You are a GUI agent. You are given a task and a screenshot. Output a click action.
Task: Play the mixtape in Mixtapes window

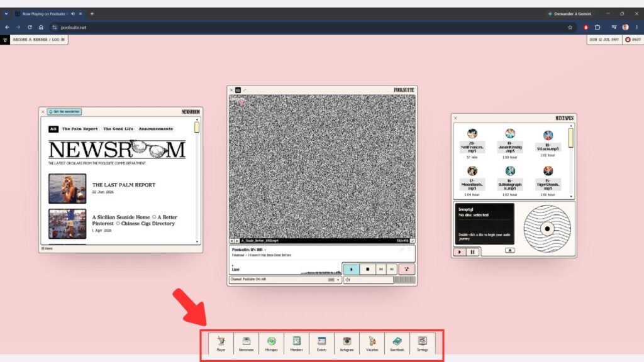(x=460, y=252)
